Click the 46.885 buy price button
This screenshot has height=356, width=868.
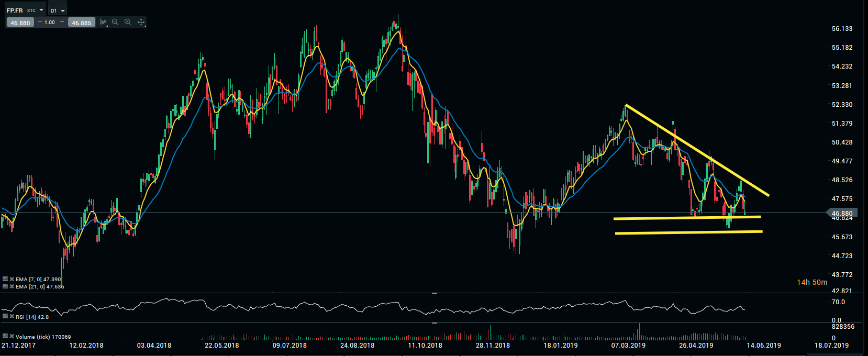click(x=81, y=23)
